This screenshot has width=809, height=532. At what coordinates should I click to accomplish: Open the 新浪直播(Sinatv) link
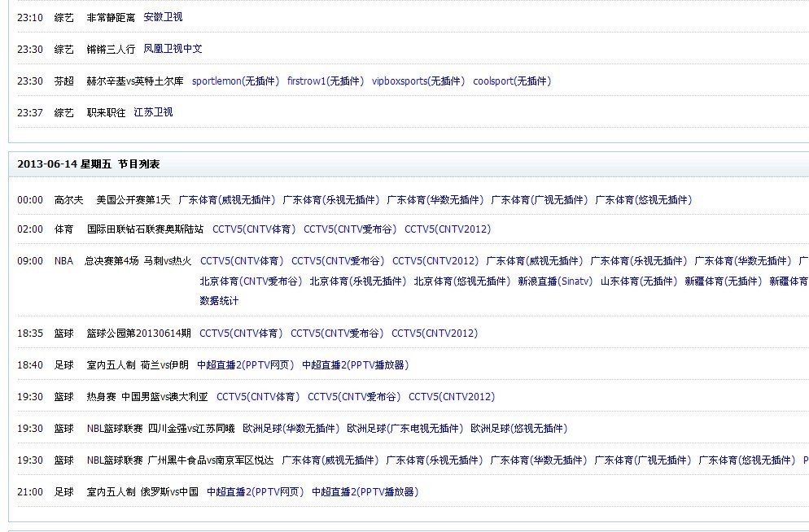point(555,281)
